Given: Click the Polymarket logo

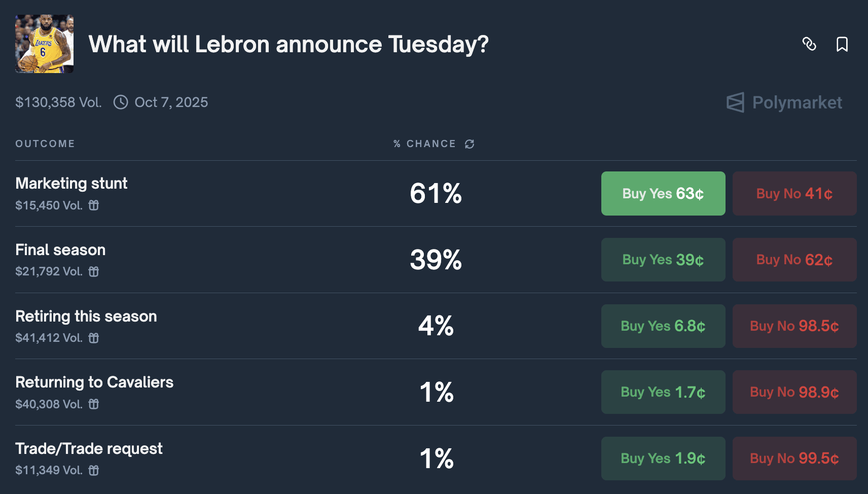Looking at the screenshot, I should point(784,102).
